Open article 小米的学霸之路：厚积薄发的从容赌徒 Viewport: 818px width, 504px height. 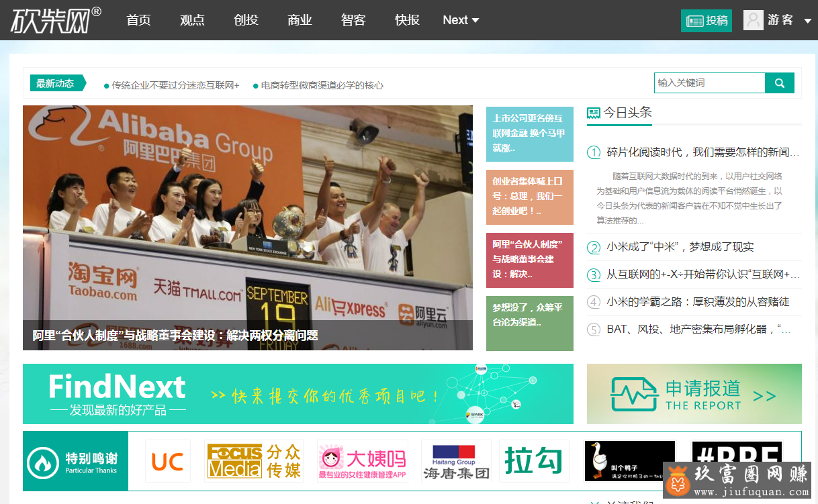[698, 302]
